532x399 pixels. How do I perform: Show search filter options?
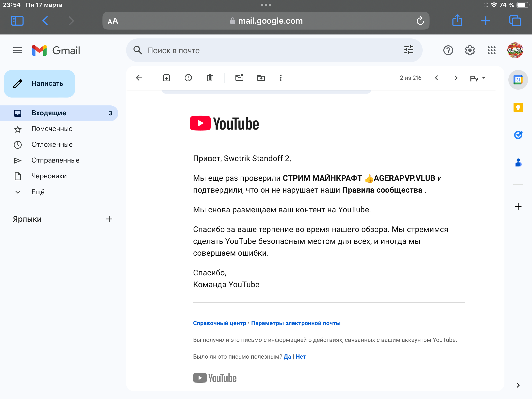tap(409, 50)
